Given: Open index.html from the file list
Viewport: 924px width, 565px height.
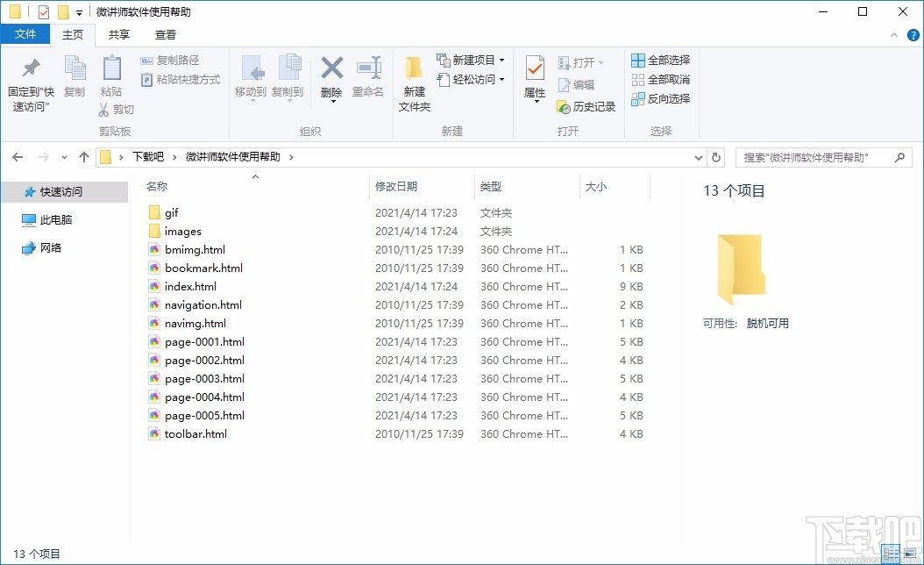Looking at the screenshot, I should [190, 286].
